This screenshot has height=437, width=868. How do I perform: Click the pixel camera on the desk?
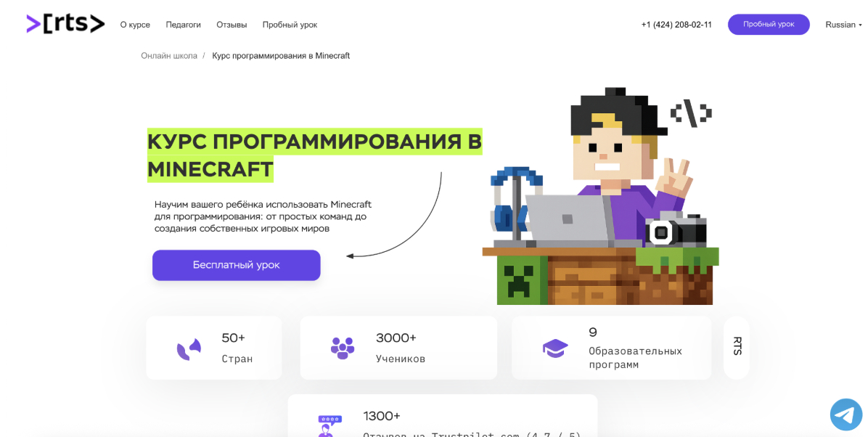coord(676,229)
